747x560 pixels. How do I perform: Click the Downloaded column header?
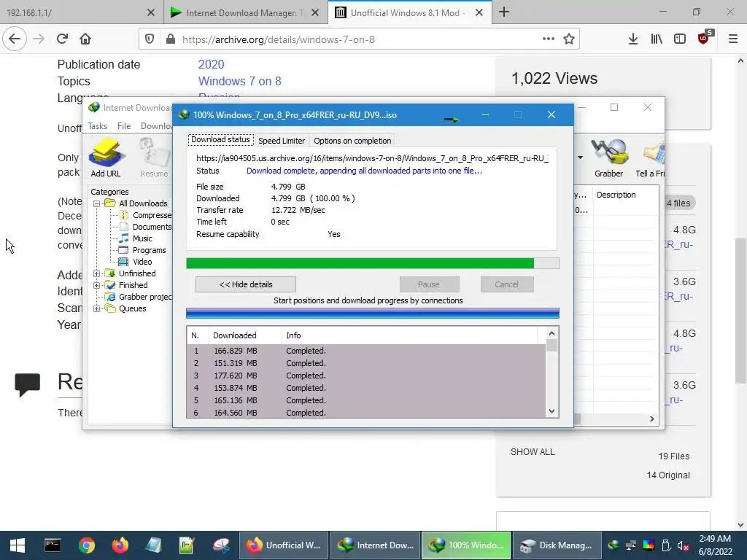tap(244, 335)
